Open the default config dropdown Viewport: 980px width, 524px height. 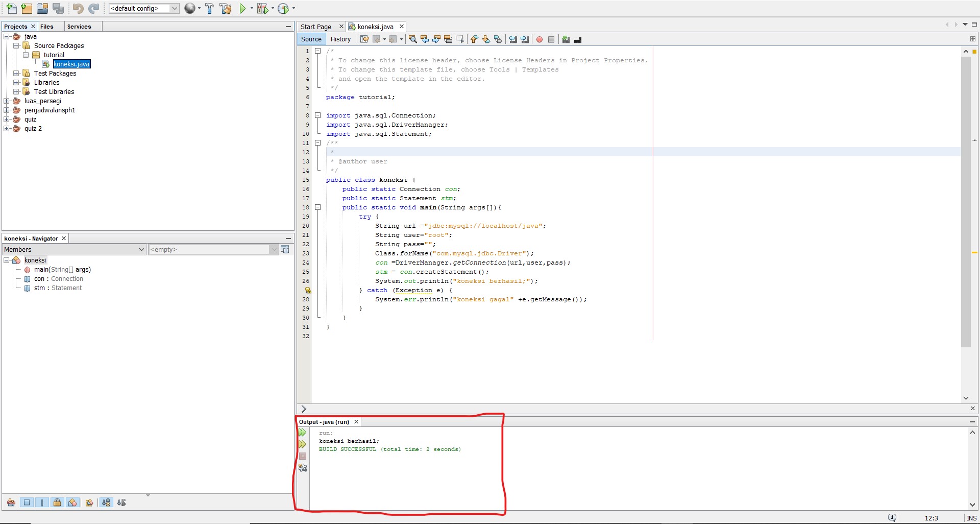pos(175,8)
